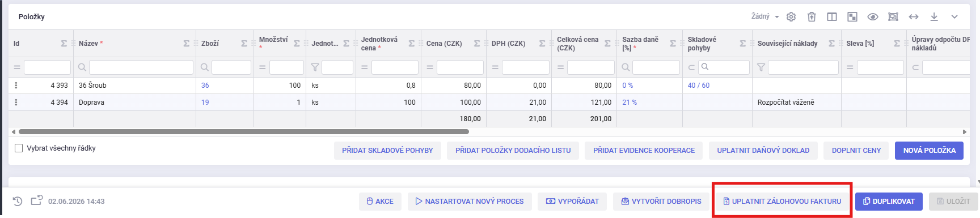Focus the Id filter input field
This screenshot has width=980, height=218.
47,67
